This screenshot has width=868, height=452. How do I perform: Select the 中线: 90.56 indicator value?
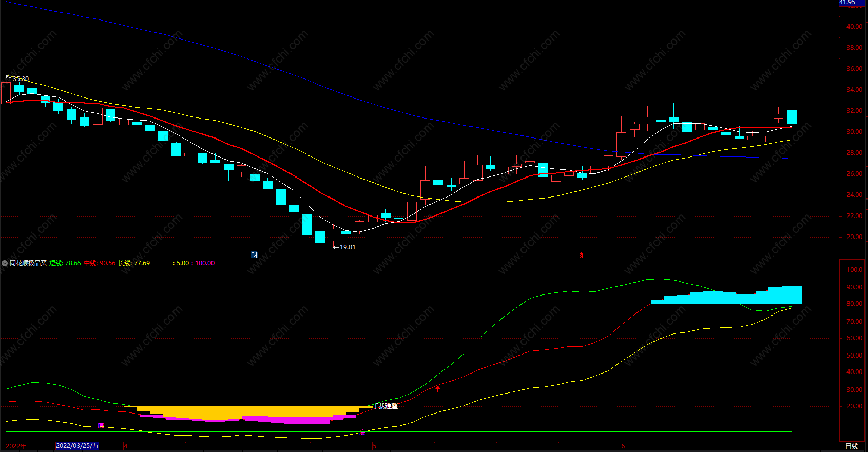100,263
